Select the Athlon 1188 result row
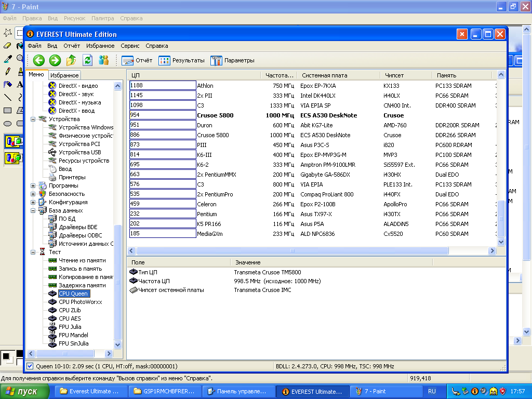This screenshot has height=399, width=532. tap(312, 86)
